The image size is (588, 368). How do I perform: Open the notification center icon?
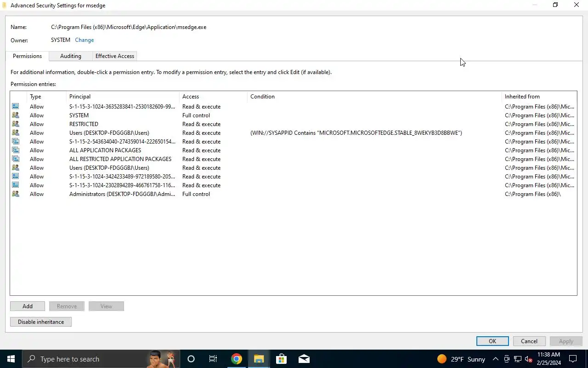pyautogui.click(x=573, y=359)
